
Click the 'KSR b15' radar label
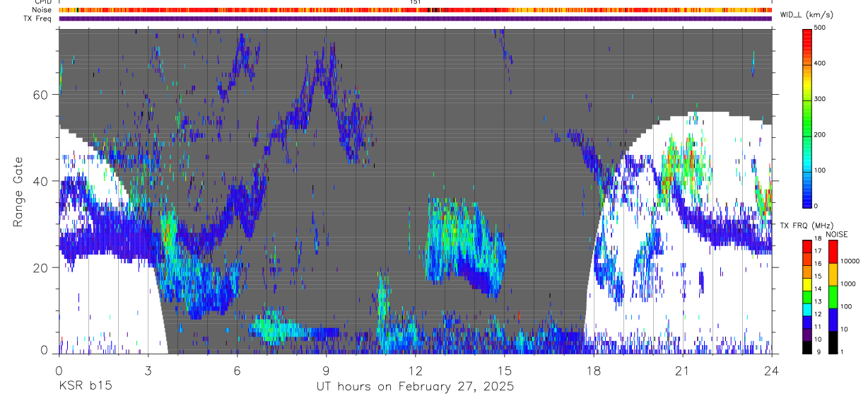click(x=85, y=386)
